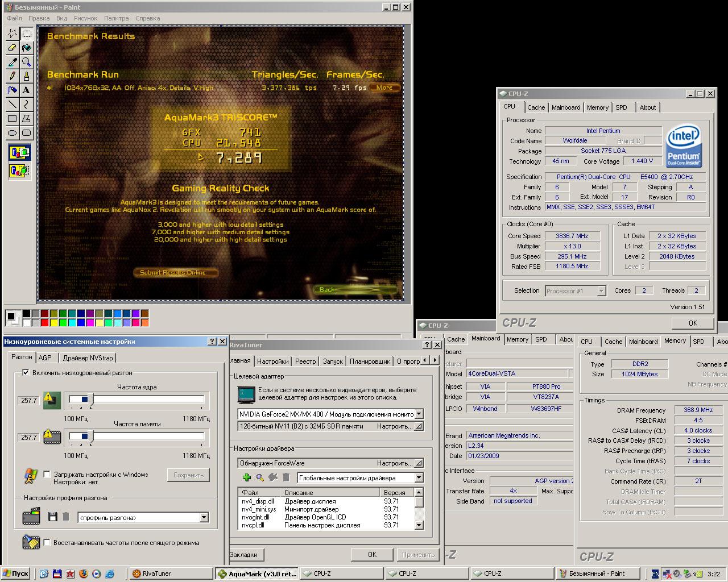Viewport: 728px width, 582px height.
Task: Select the nv4_disp.dll row in driver list
Action: click(326, 501)
